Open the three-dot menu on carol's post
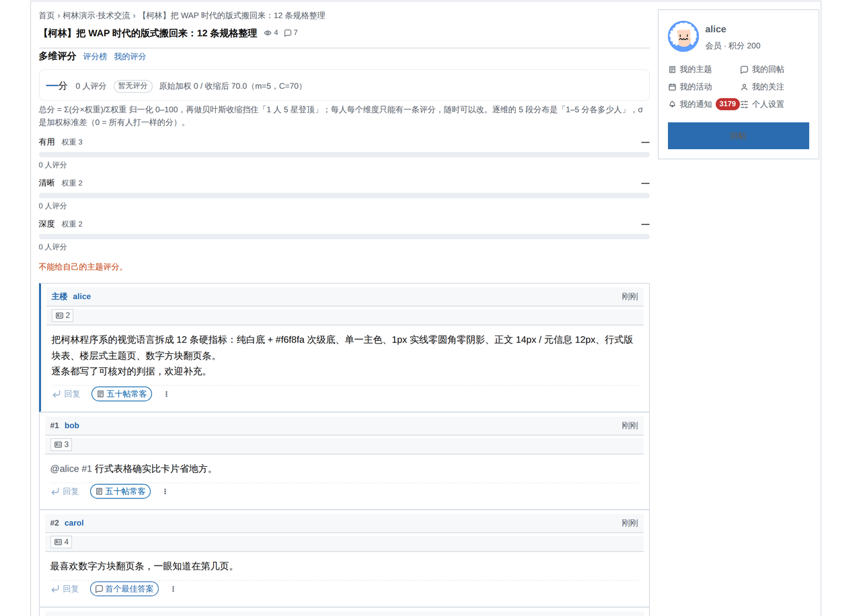 173,589
